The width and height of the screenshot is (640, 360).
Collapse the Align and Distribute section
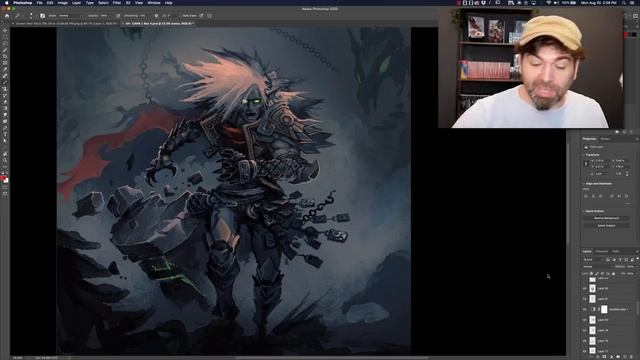point(583,184)
